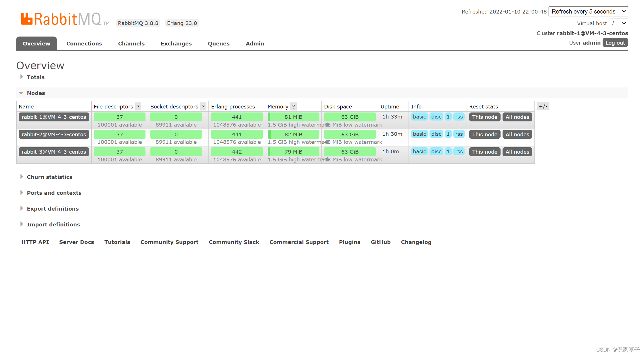Click rss badge for rabbit-1 node
644x355 pixels.
click(459, 117)
